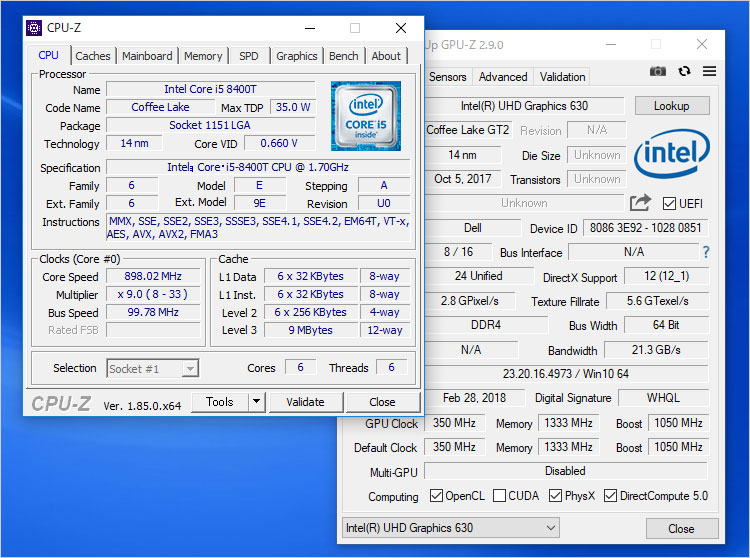Click the CPU-Z title bar app icon

point(35,28)
